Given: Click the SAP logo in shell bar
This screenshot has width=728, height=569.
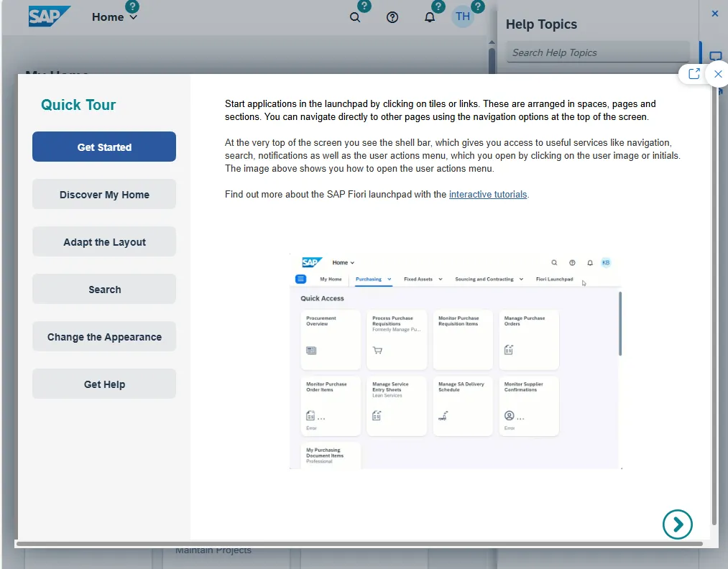Looking at the screenshot, I should pyautogui.click(x=49, y=17).
